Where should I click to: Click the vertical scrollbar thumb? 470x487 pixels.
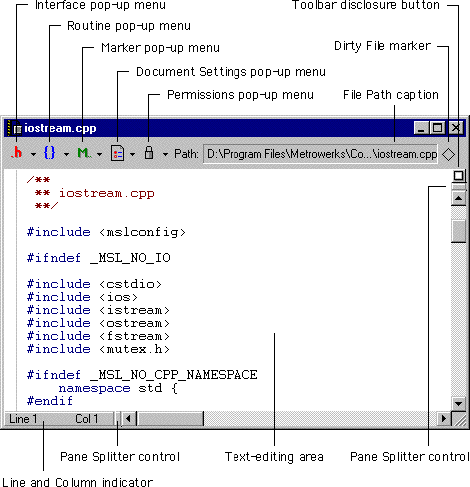(459, 231)
